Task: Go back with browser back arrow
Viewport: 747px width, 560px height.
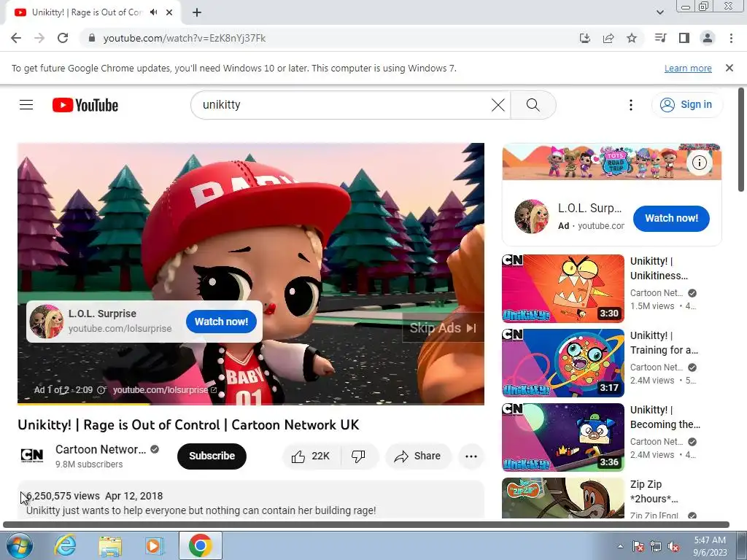Action: pyautogui.click(x=16, y=38)
